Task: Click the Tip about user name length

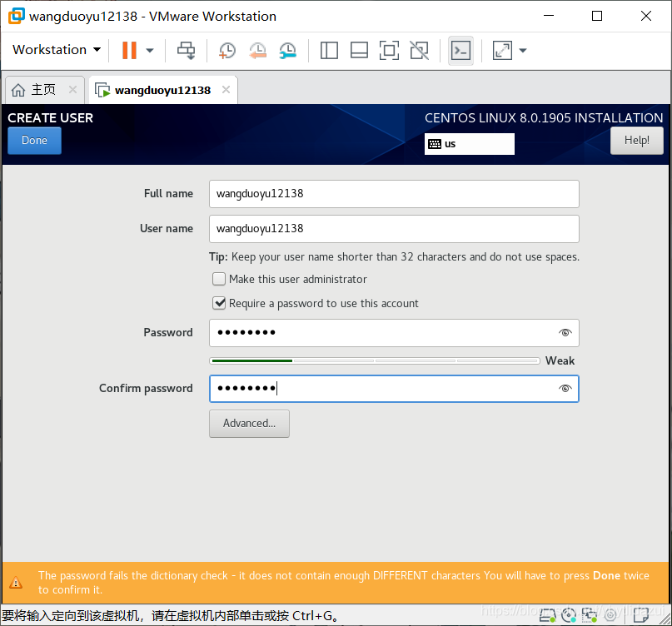Action: click(x=394, y=256)
